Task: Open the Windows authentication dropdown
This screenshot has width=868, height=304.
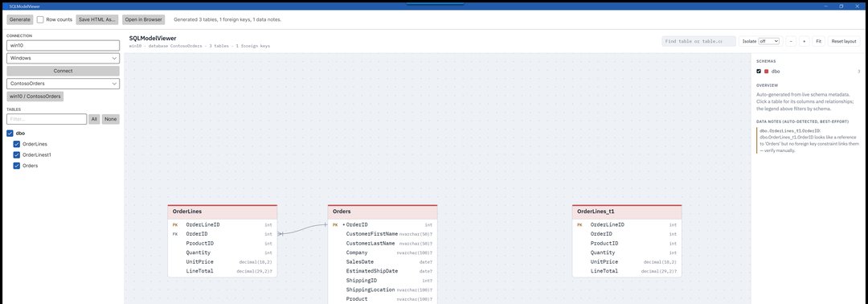Action: (x=63, y=58)
